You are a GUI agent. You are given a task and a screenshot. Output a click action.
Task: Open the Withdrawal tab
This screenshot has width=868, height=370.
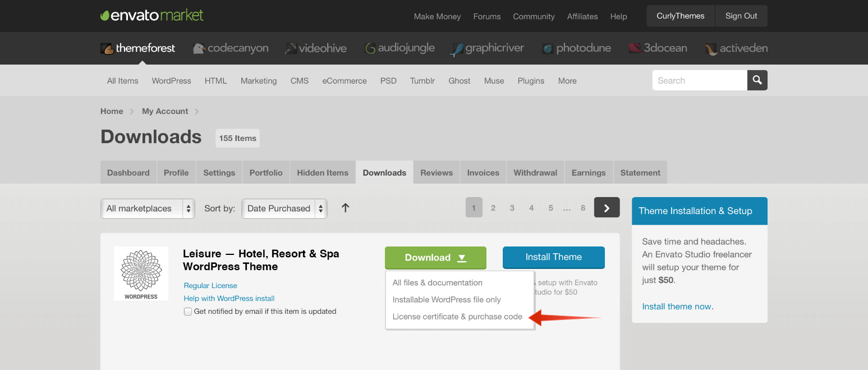(x=535, y=172)
